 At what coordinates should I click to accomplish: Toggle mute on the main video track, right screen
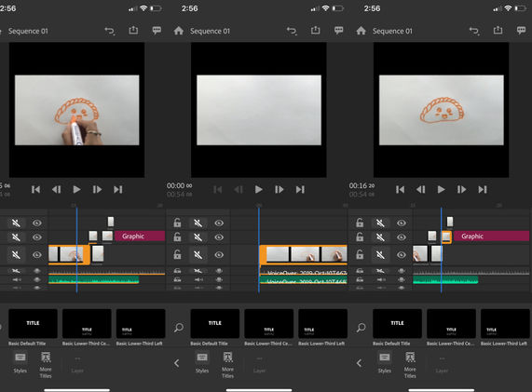coord(380,254)
